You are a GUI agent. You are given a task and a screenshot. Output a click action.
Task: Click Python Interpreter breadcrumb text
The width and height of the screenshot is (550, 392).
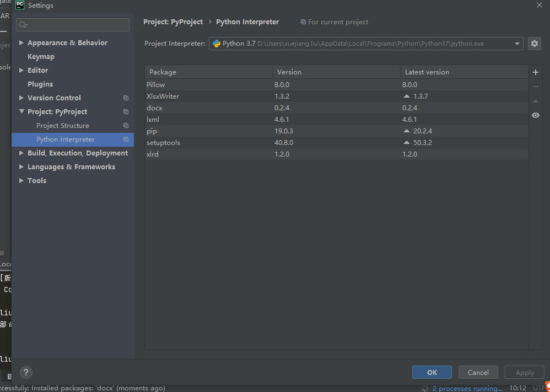click(x=247, y=22)
